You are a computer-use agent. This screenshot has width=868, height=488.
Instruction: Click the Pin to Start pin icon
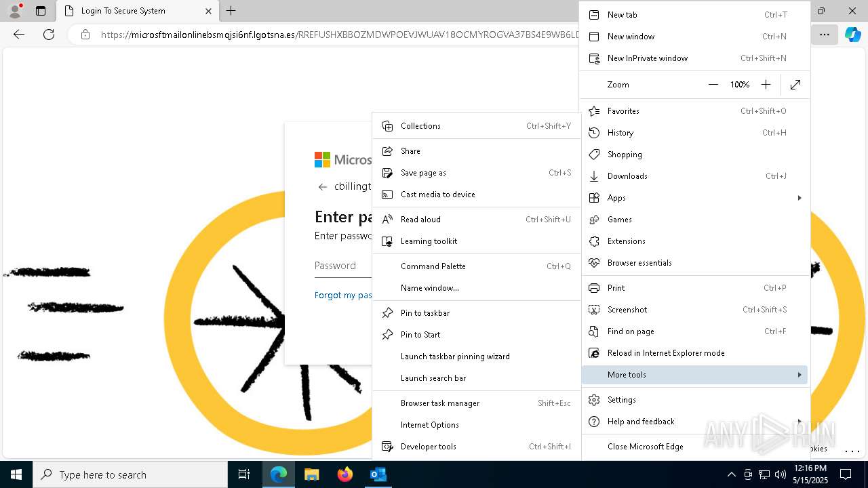[x=387, y=335]
